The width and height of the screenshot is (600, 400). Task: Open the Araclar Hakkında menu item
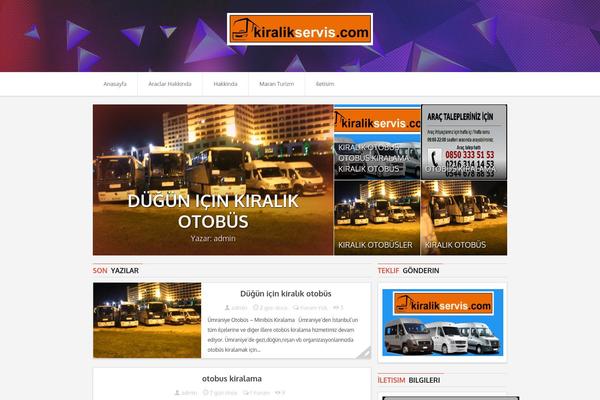pos(170,84)
